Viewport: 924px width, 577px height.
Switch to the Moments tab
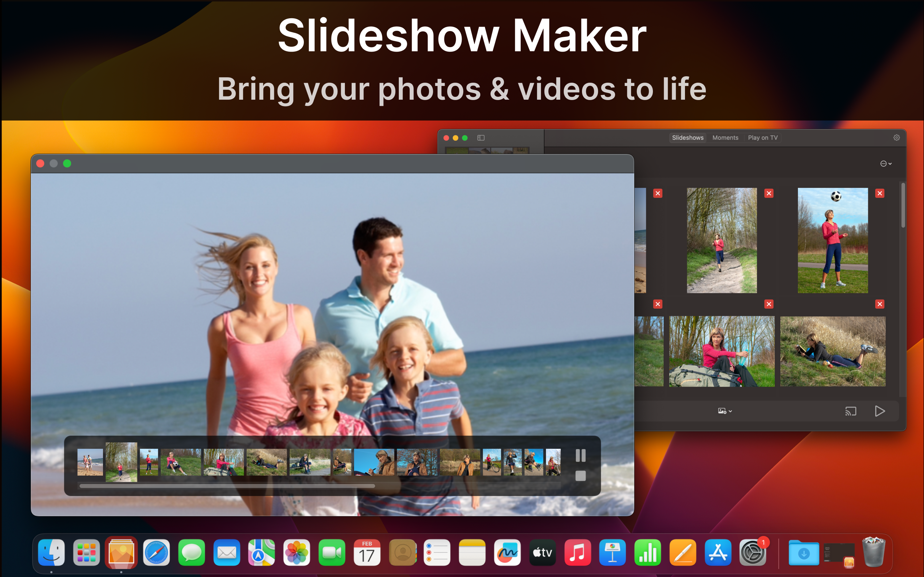pos(725,138)
